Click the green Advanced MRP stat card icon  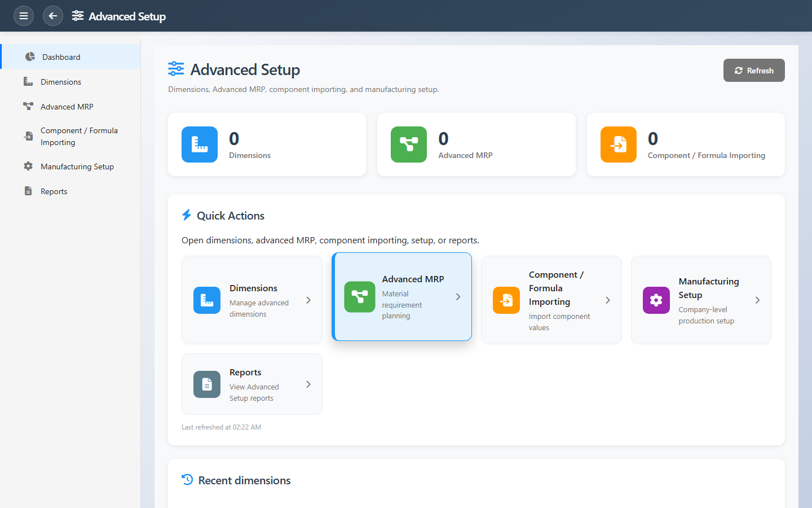409,144
